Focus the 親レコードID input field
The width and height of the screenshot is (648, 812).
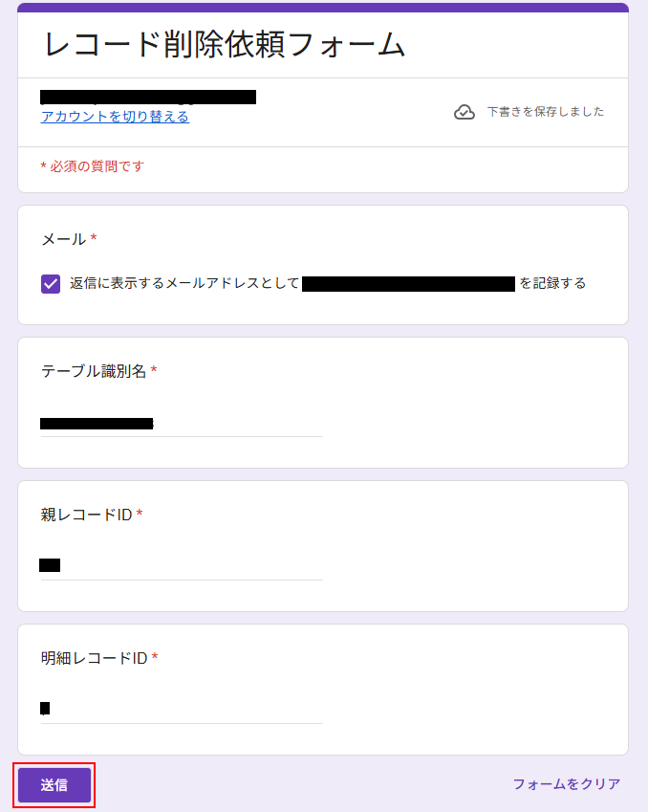[x=182, y=565]
